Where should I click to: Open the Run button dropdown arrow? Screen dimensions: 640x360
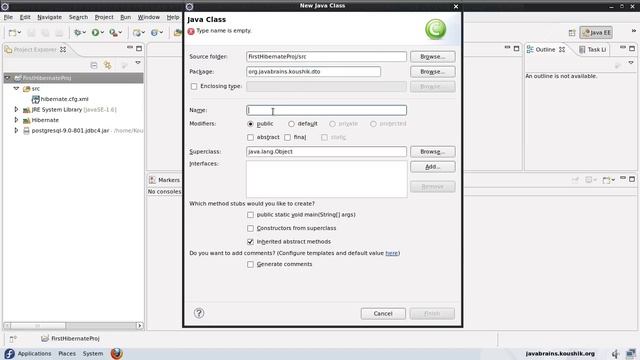(x=102, y=33)
